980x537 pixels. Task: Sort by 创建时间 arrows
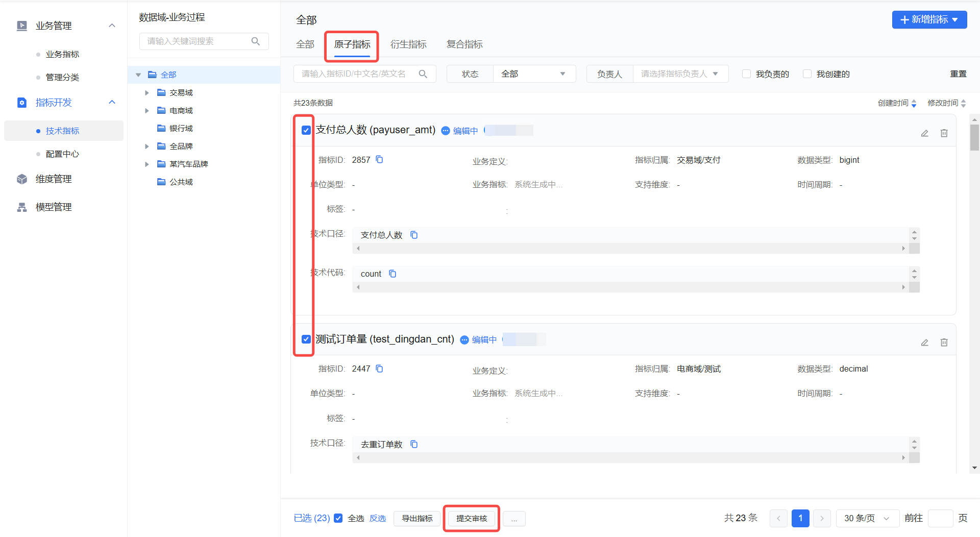pyautogui.click(x=914, y=103)
